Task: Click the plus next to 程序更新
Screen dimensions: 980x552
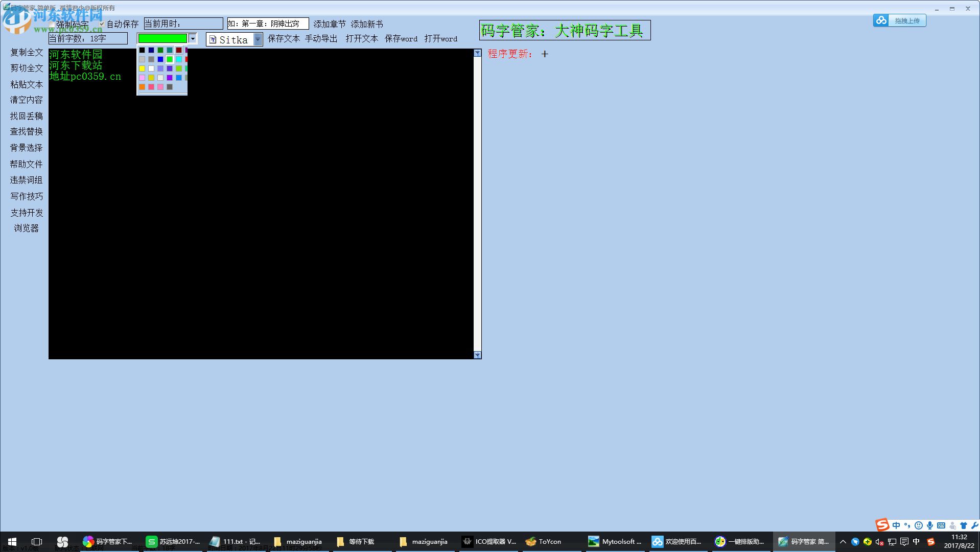Action: pos(545,54)
